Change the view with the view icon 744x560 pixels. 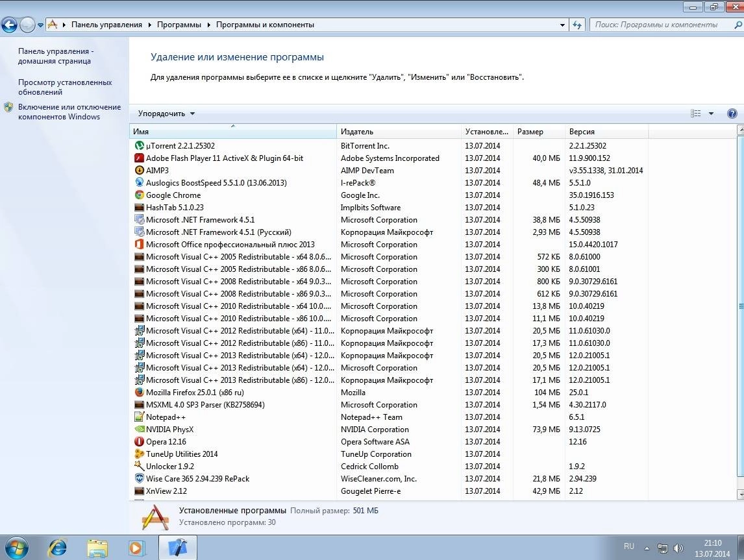(695, 114)
